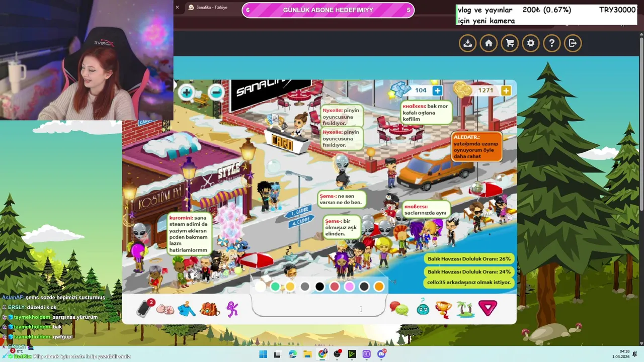This screenshot has height=362, width=644.
Task: Click the download icon in the top toolbar
Action: (467, 43)
